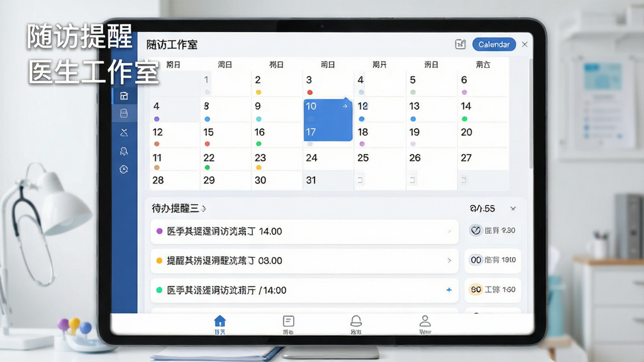Open the bell alerts tab in bottom bar
The image size is (644, 362).
(x=356, y=324)
